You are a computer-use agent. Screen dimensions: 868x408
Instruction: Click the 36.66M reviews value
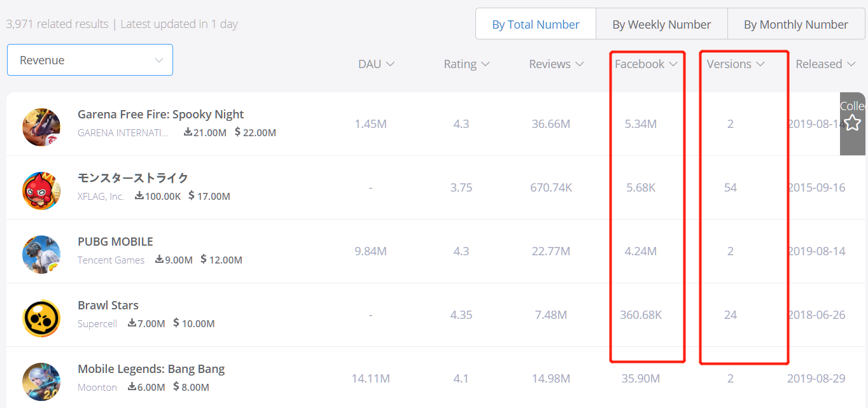(x=551, y=123)
